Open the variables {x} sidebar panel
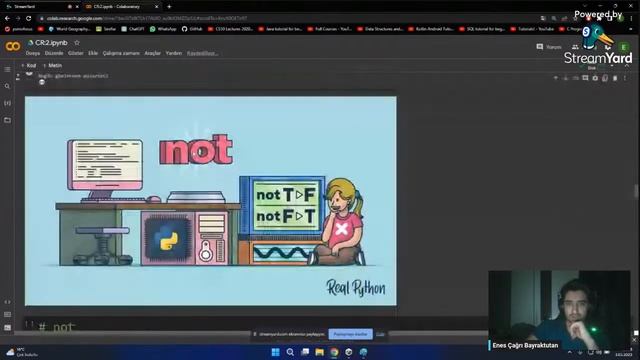 pyautogui.click(x=7, y=103)
